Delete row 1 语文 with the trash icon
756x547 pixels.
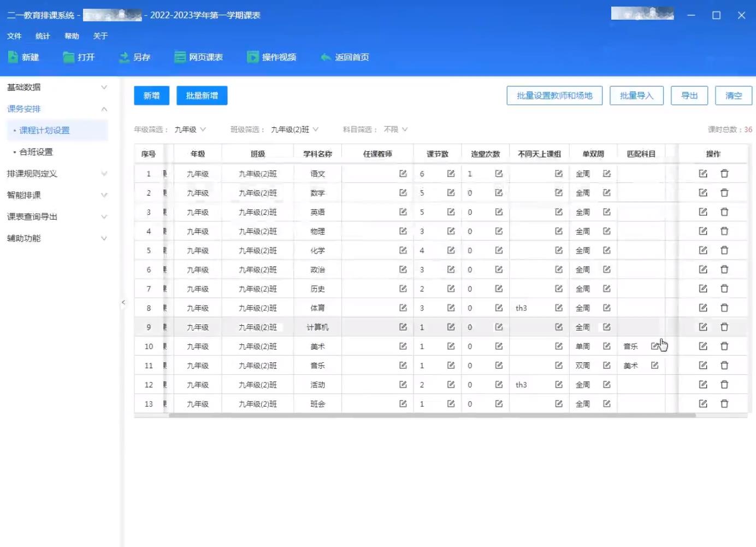click(x=724, y=174)
